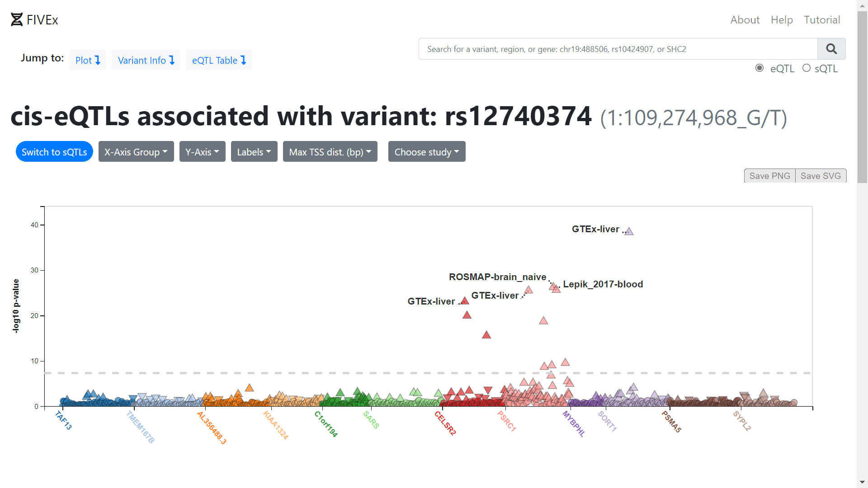868x488 pixels.
Task: Click the jump arrow beside eQTL Table
Action: [x=244, y=60]
